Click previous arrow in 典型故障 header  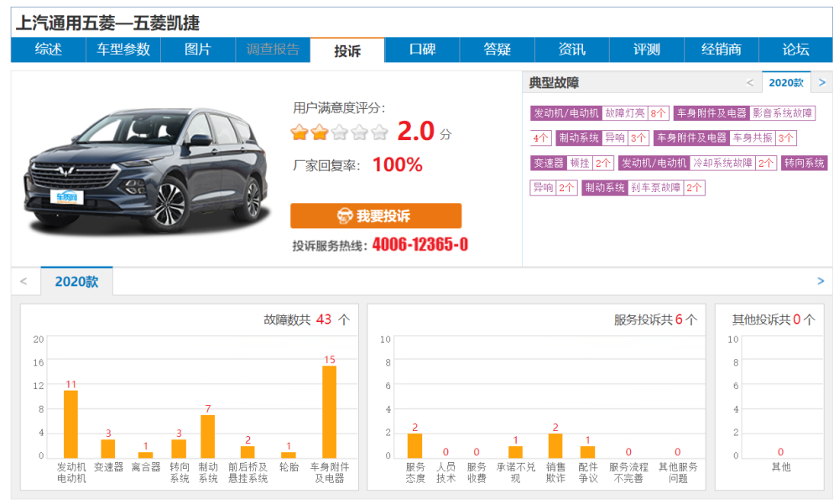tap(749, 82)
